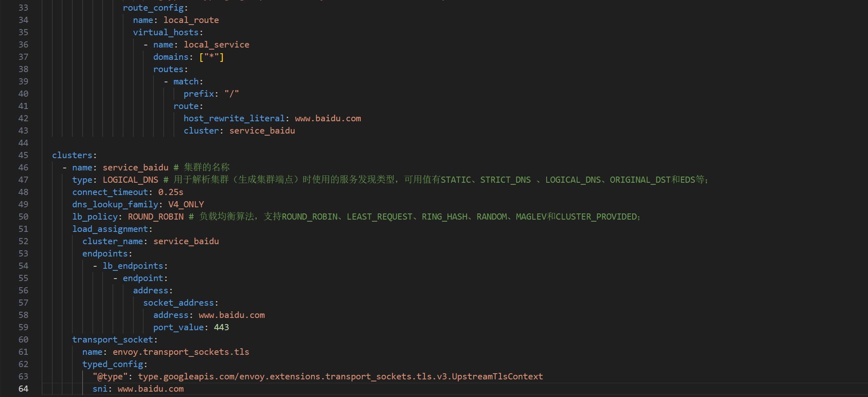Click the domains key on line 37
868x397 pixels.
pos(171,57)
